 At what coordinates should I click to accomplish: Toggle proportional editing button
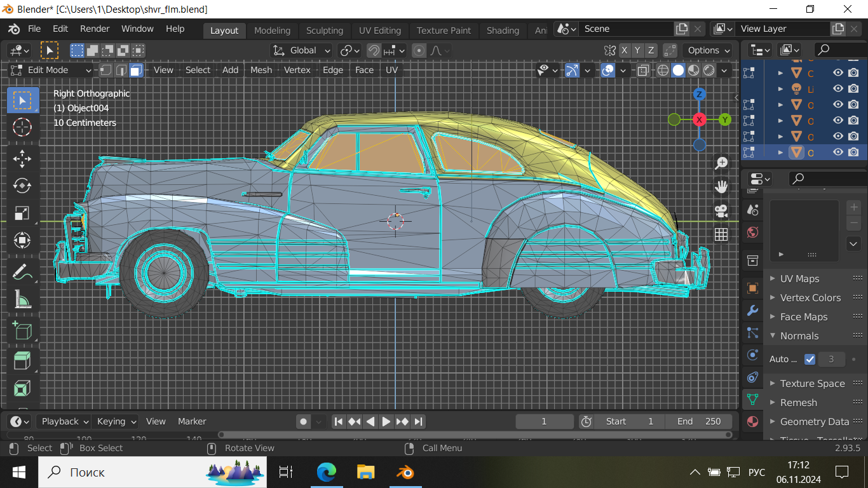click(x=419, y=50)
